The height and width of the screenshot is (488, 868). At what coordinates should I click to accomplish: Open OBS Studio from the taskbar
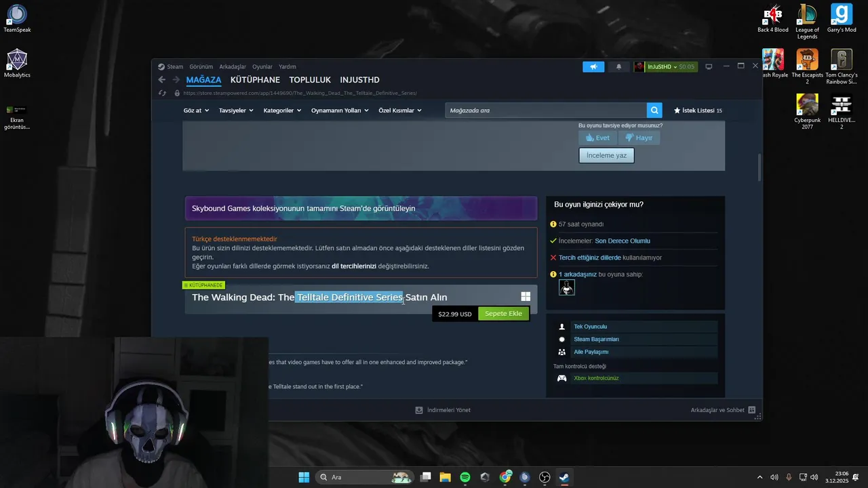point(545,477)
